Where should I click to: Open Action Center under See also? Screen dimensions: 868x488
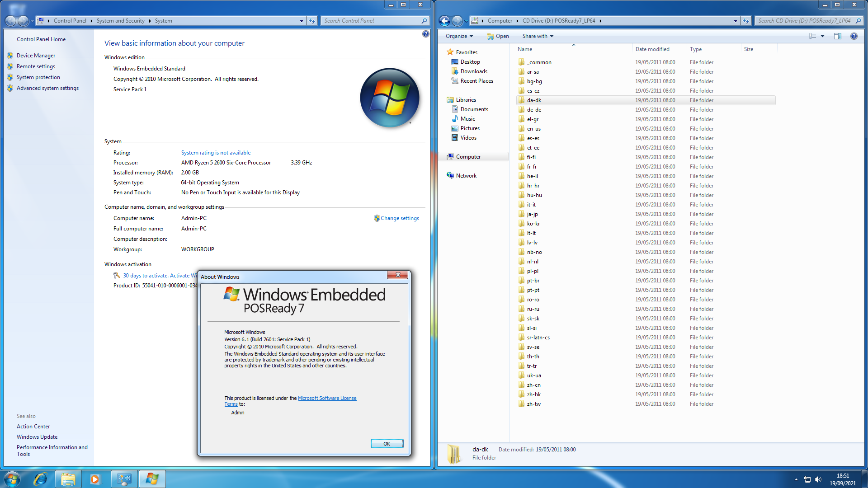tap(33, 427)
